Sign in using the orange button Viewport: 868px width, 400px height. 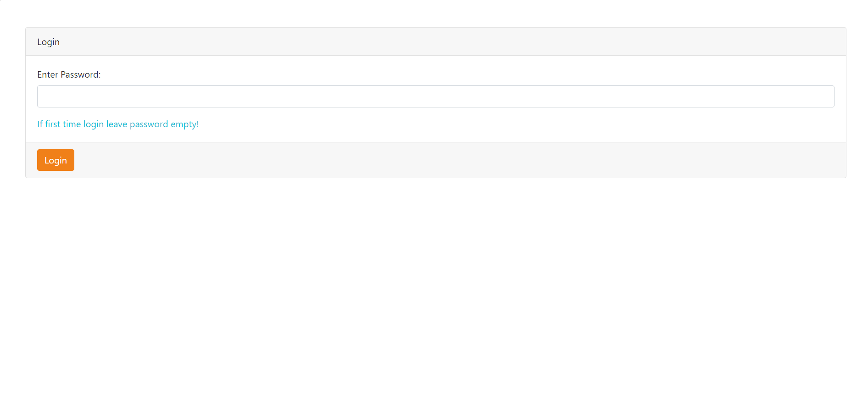click(56, 160)
